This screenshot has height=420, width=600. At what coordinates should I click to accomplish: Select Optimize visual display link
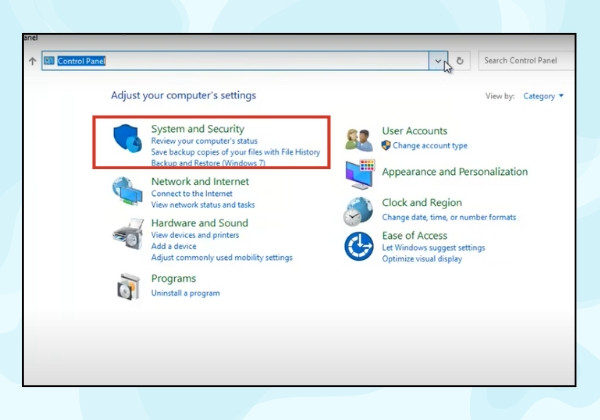click(x=422, y=259)
